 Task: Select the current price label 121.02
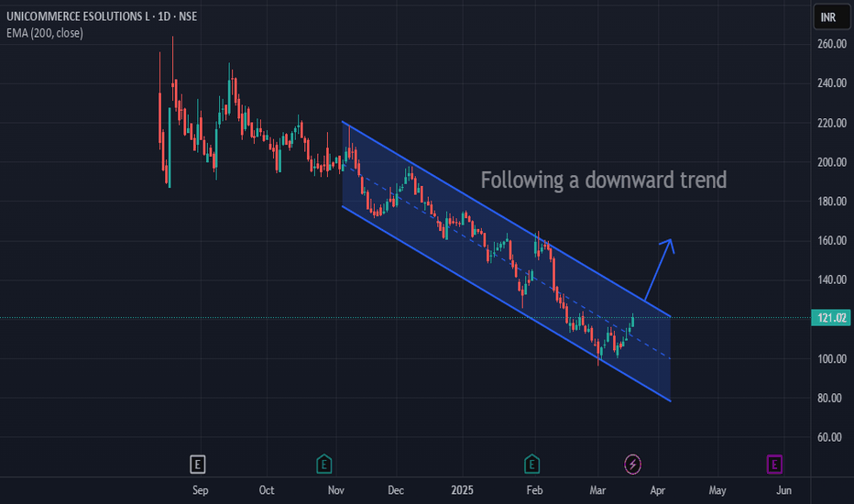(x=831, y=318)
